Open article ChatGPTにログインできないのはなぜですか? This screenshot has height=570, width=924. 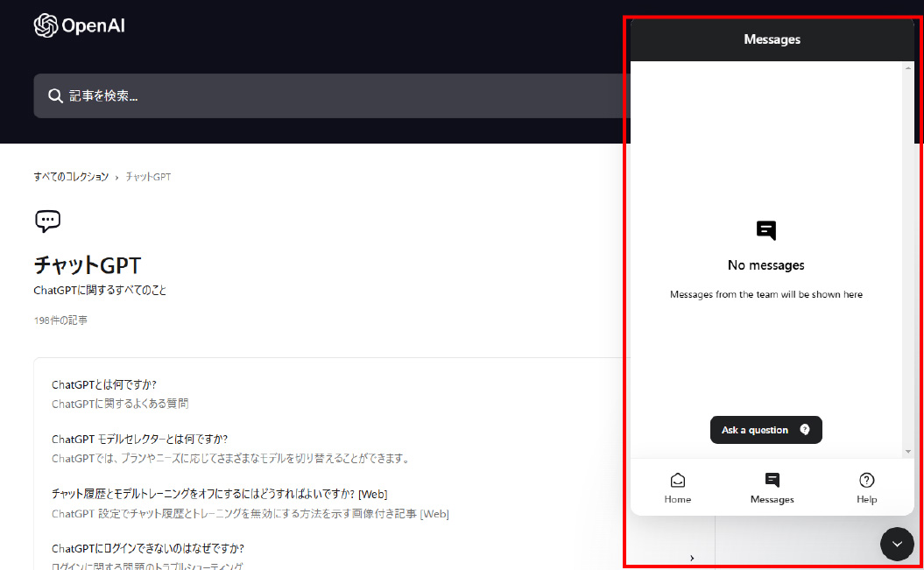(x=148, y=548)
